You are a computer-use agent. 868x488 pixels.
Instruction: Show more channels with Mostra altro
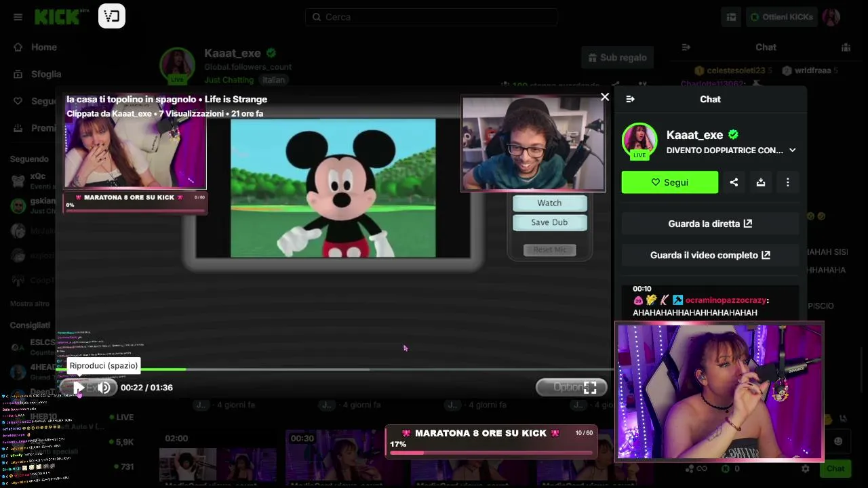[x=30, y=304]
